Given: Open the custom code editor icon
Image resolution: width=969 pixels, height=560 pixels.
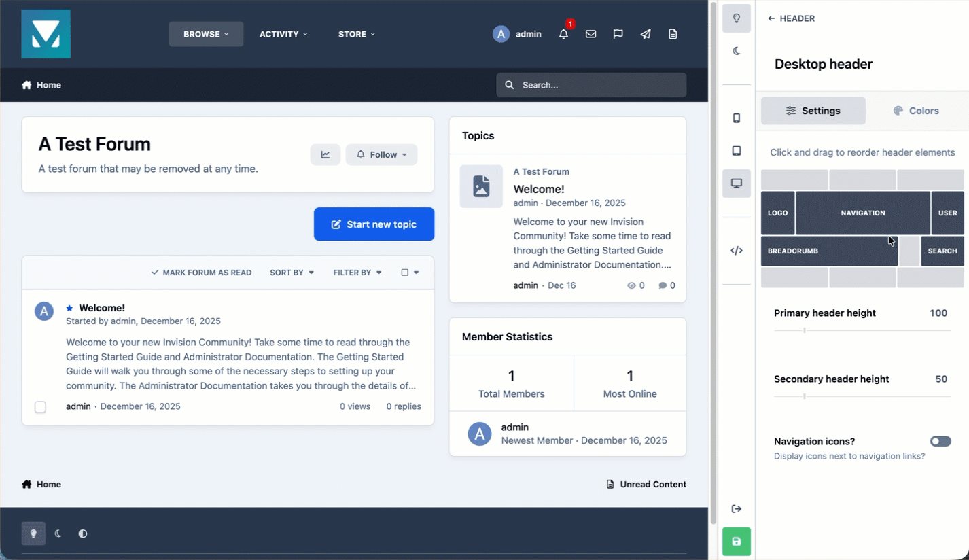Looking at the screenshot, I should point(737,251).
